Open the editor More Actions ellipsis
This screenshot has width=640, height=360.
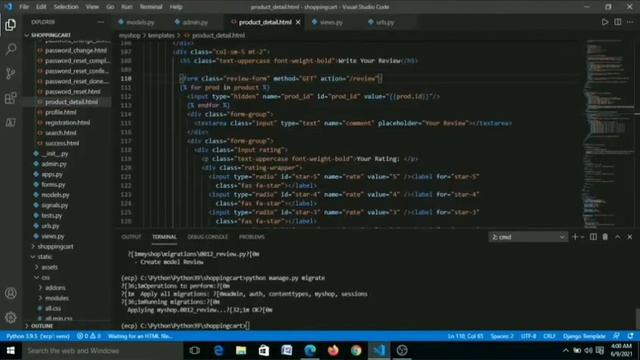[x=630, y=22]
